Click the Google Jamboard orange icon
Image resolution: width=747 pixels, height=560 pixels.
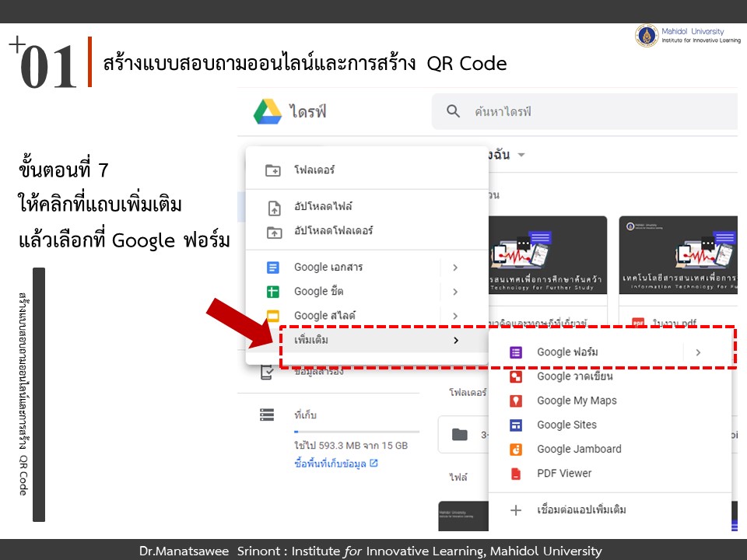click(515, 449)
